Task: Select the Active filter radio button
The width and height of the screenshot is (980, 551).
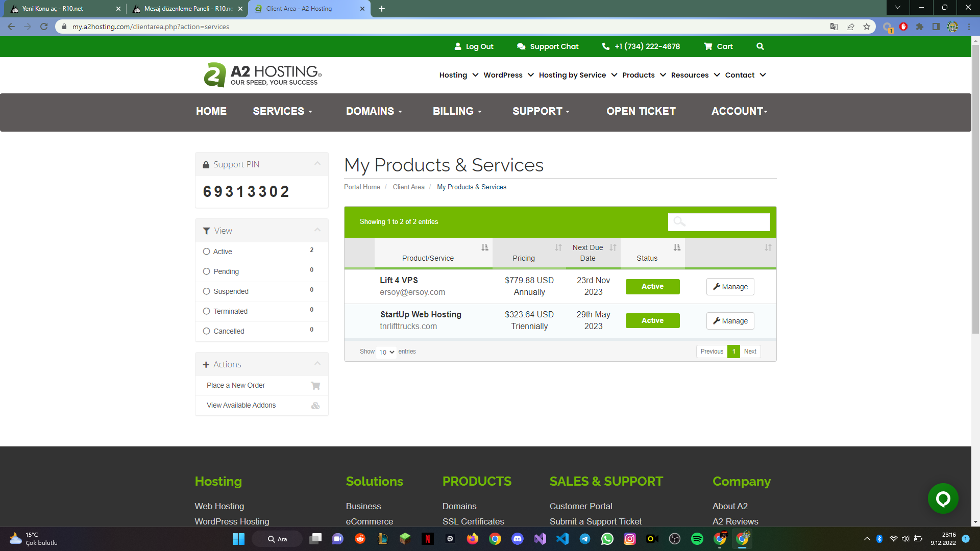Action: pyautogui.click(x=207, y=252)
